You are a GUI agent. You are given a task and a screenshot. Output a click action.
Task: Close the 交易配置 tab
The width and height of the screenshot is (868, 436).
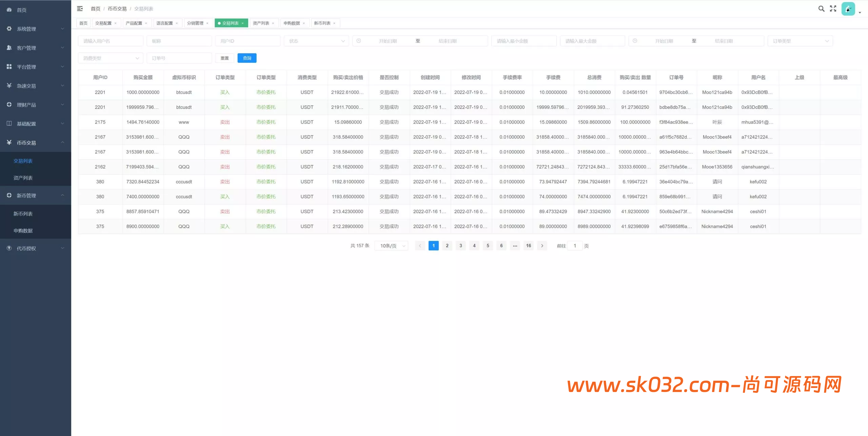pos(116,23)
